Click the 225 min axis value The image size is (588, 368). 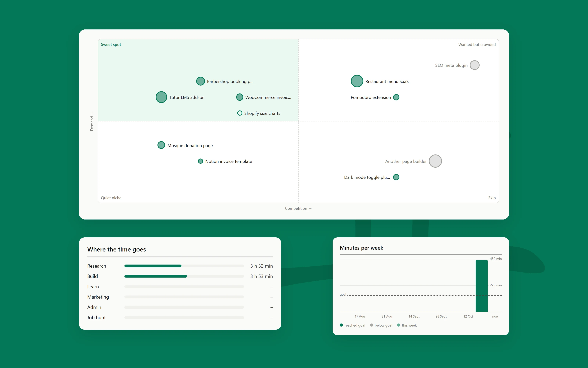point(496,285)
